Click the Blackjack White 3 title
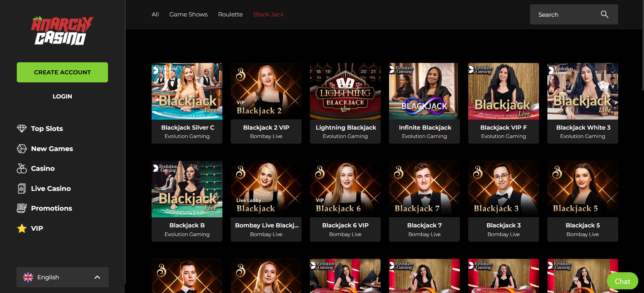 click(x=583, y=128)
